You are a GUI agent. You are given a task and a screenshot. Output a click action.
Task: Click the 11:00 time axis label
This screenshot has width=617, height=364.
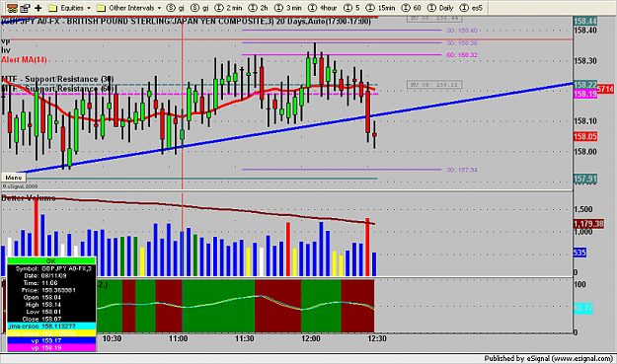click(179, 338)
